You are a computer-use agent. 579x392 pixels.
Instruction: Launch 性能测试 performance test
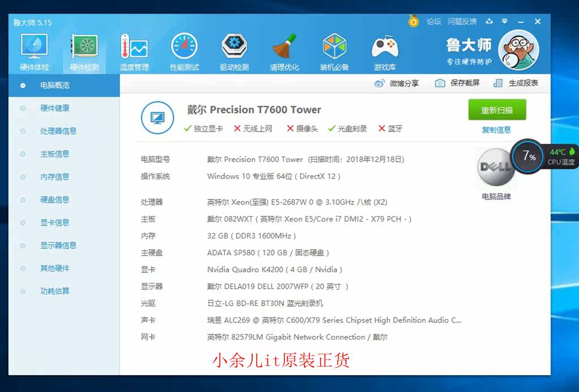pyautogui.click(x=184, y=51)
